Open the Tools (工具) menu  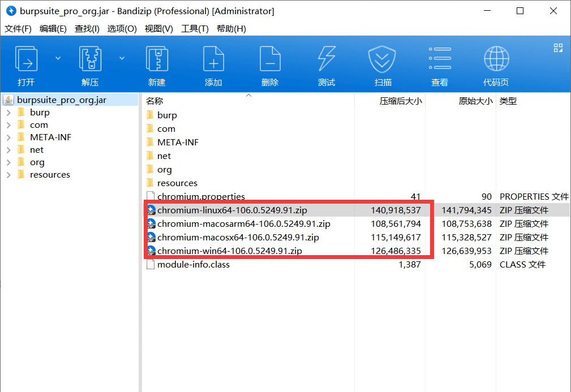195,29
